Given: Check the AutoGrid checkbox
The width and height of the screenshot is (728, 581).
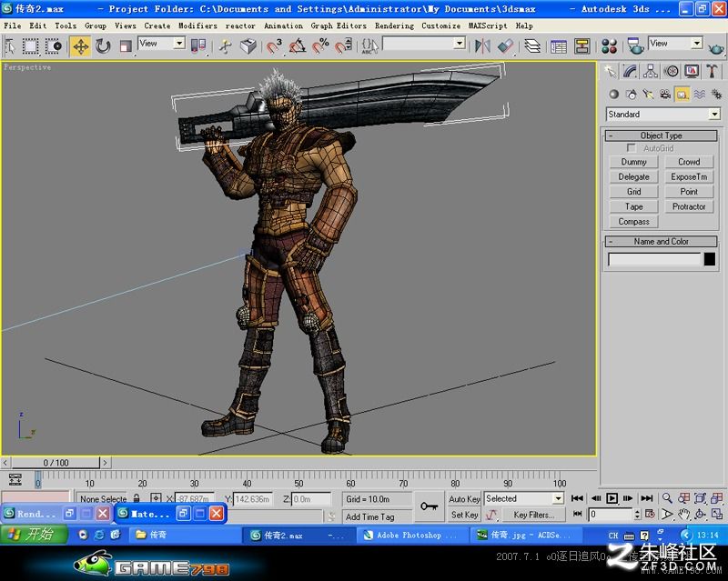Looking at the screenshot, I should pyautogui.click(x=631, y=147).
